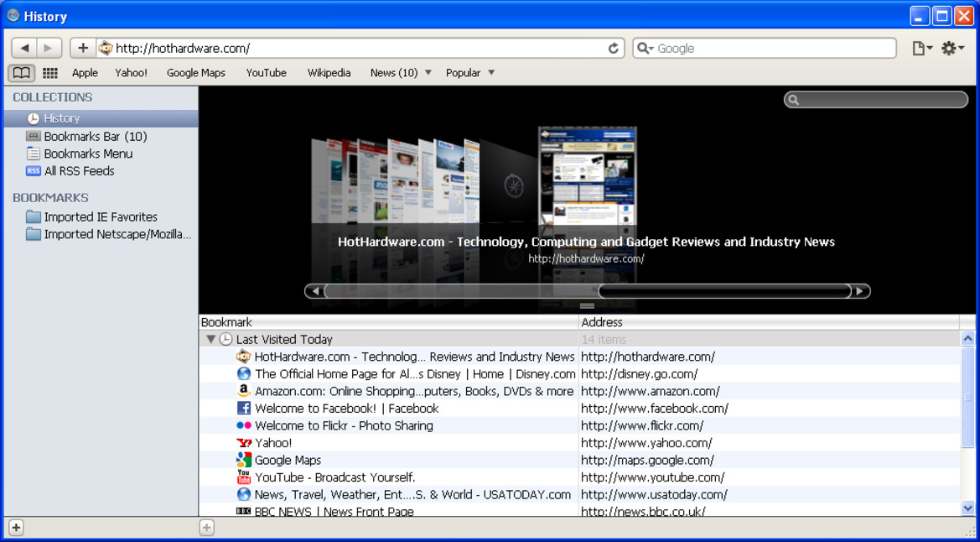Select History in Collections sidebar
980x542 pixels.
(x=101, y=118)
